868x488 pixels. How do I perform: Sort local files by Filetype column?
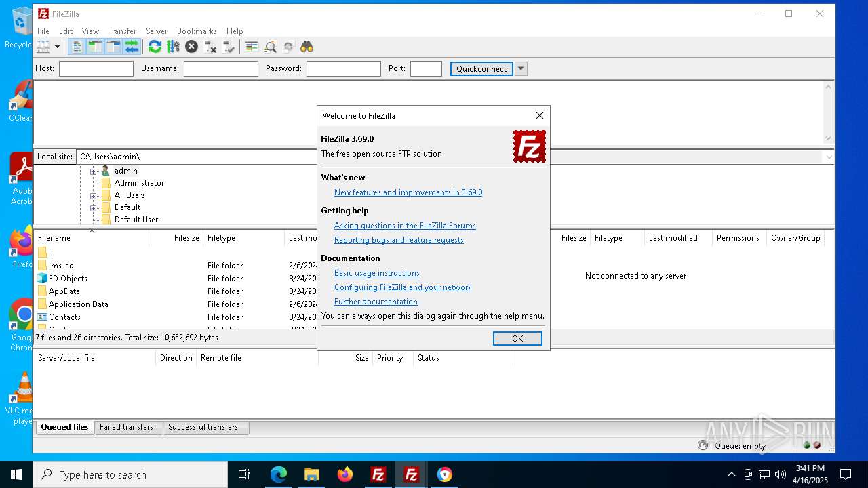click(x=243, y=238)
